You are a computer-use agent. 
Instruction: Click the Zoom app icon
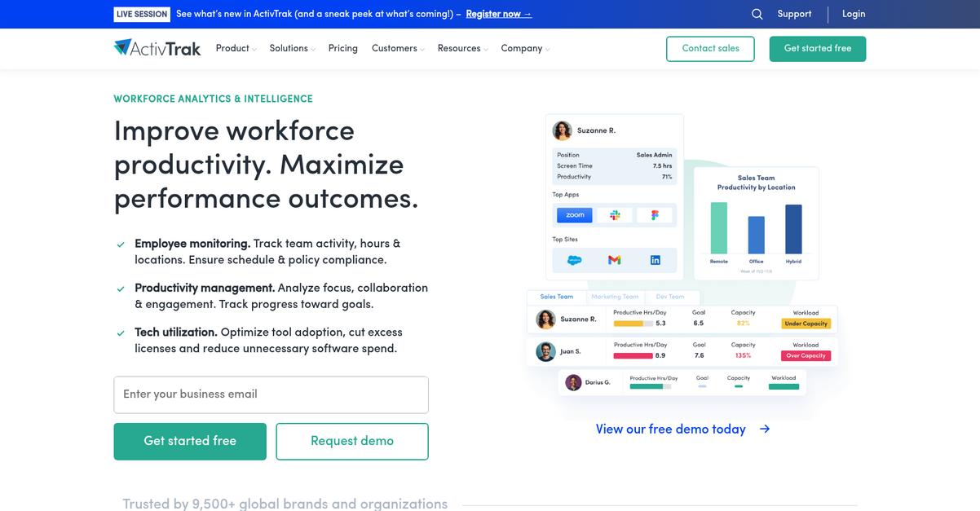575,215
